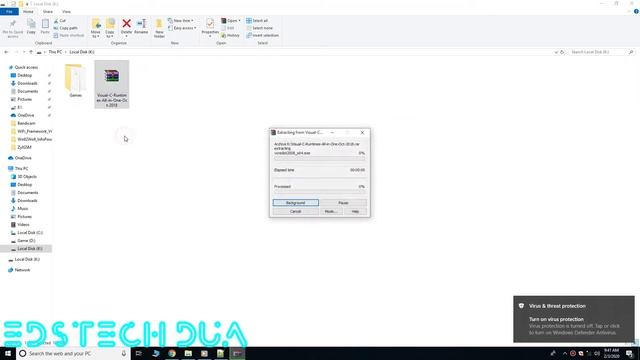
Task: Open the Open dropdown in ribbon
Action: click(231, 20)
